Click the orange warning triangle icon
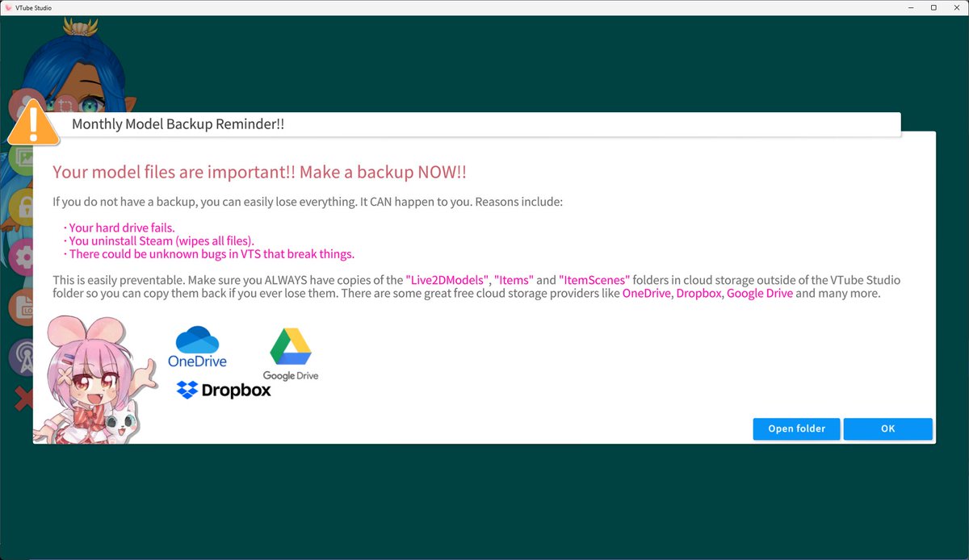 pos(33,124)
